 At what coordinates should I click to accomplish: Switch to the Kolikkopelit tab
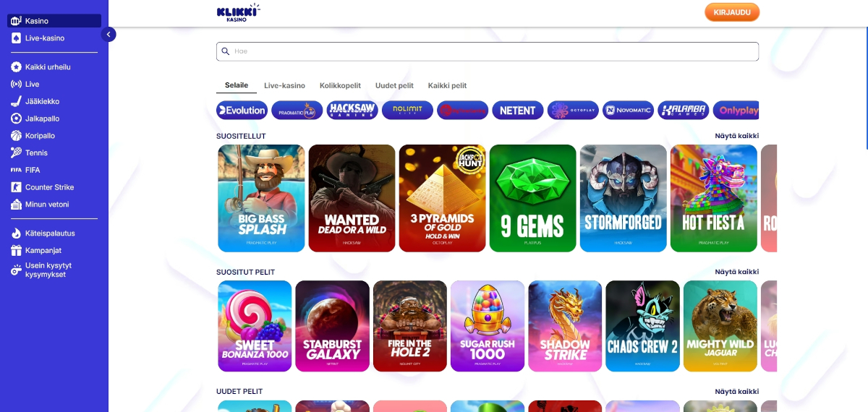pos(340,85)
